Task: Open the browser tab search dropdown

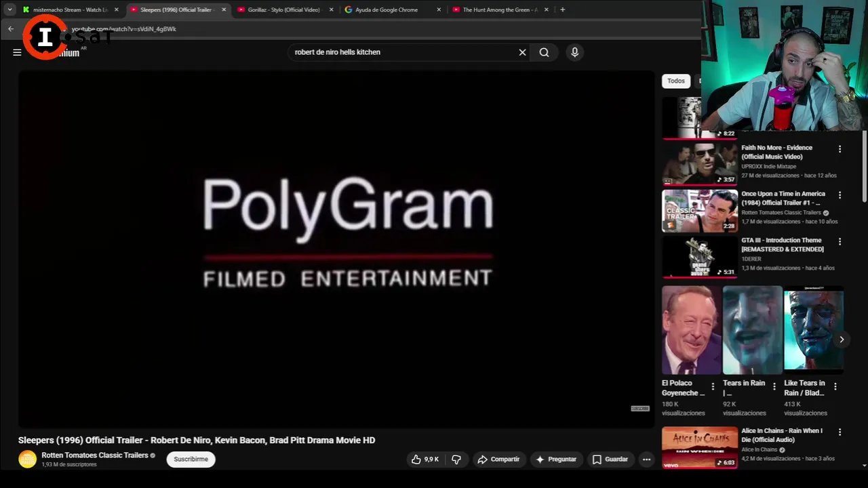Action: (x=9, y=9)
